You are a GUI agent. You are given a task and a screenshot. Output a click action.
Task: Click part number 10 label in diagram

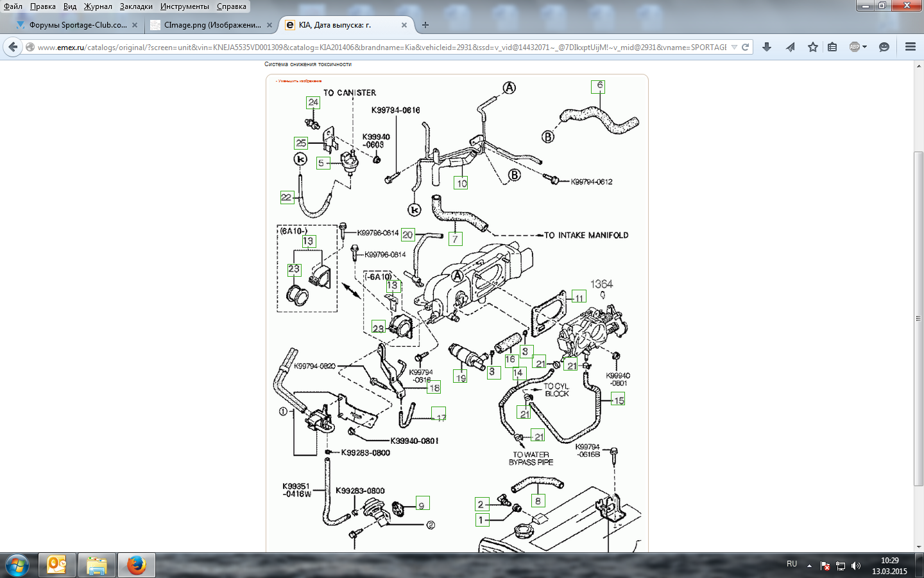coord(461,183)
